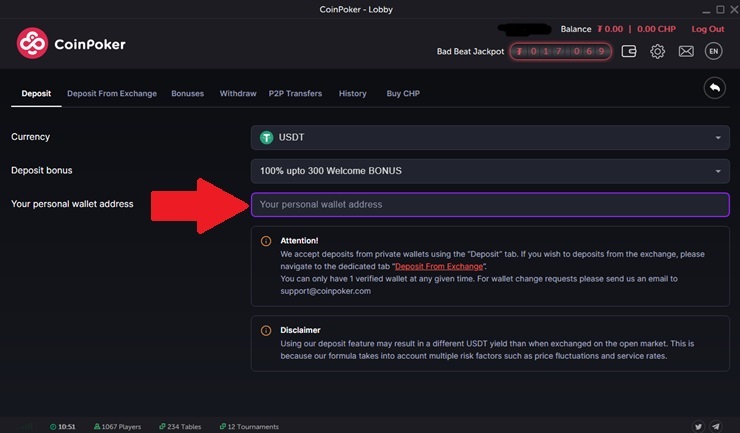Screen dimensions: 740x433
Task: Click the back arrow button
Action: pyautogui.click(x=715, y=88)
